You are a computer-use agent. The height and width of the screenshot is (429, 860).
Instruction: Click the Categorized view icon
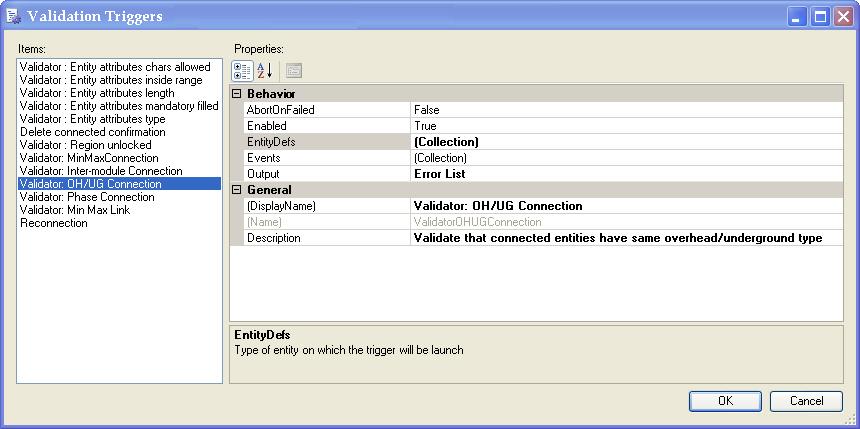(x=242, y=70)
